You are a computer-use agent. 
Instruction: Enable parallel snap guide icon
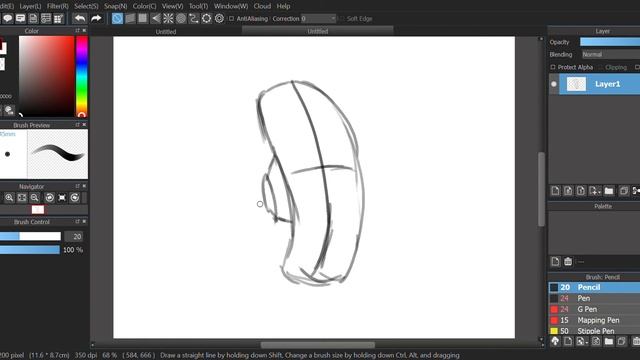pos(130,18)
